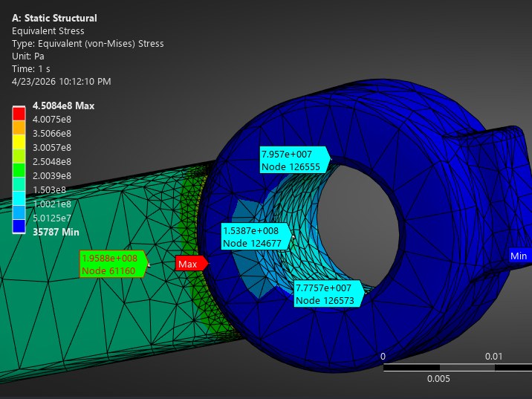Click the 4.5084e8 Max legend value
The width and height of the screenshot is (532, 399).
63,106
